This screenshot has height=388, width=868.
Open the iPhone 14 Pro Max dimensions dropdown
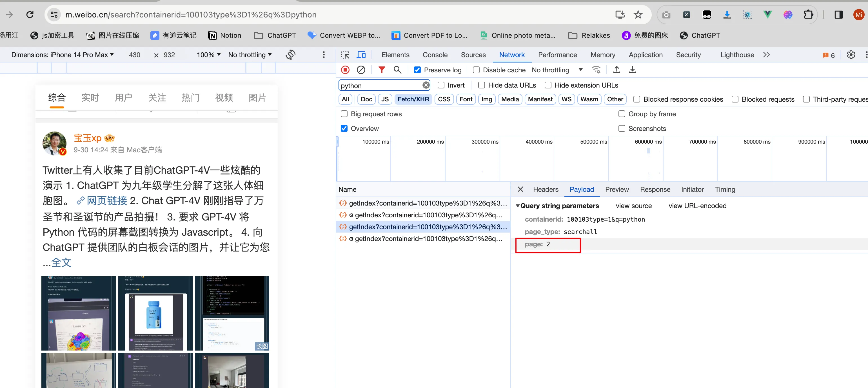63,55
